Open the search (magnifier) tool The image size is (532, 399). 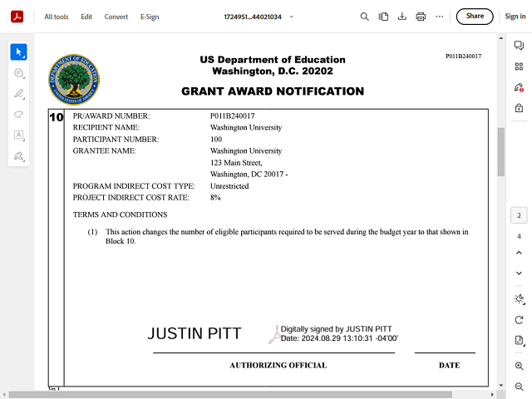[x=364, y=17]
